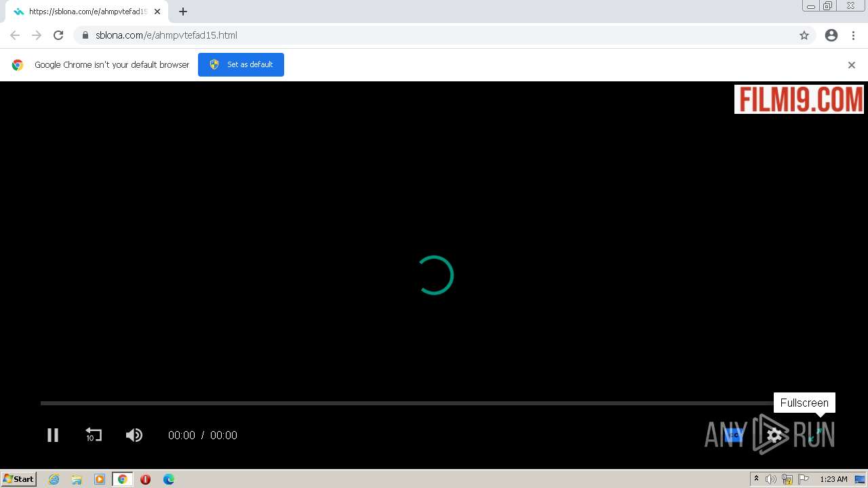This screenshot has width=868, height=488.
Task: Select the sblona.com browser tab
Action: [x=87, y=12]
